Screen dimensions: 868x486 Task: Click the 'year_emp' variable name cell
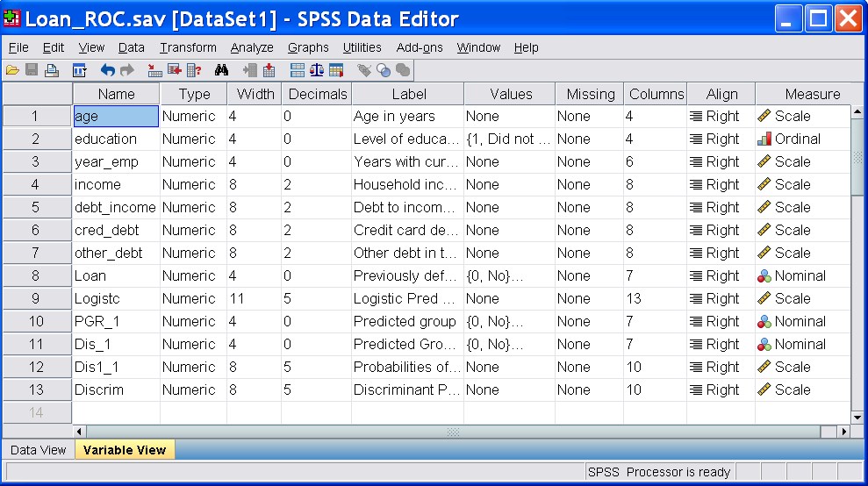[x=116, y=161]
